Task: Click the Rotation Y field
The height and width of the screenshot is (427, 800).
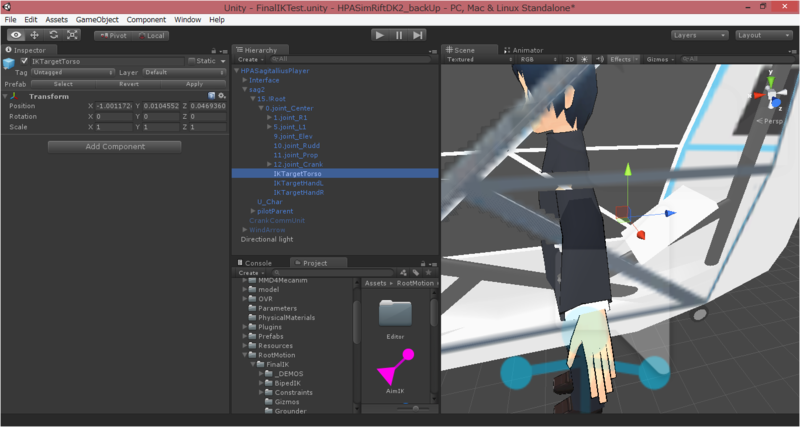Action: click(161, 116)
